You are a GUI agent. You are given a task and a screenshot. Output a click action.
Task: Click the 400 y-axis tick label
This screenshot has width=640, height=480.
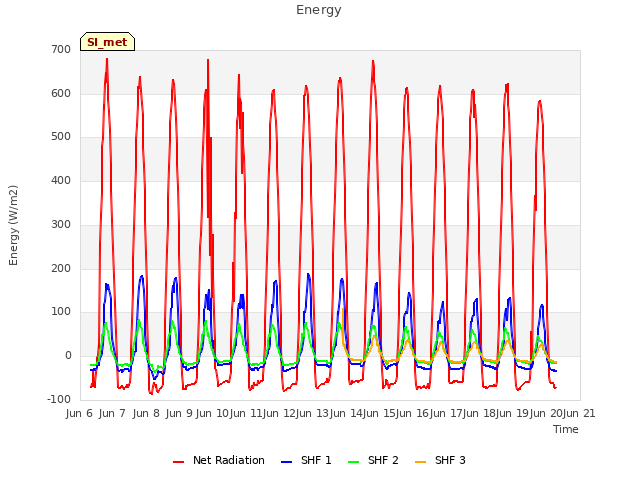point(61,180)
